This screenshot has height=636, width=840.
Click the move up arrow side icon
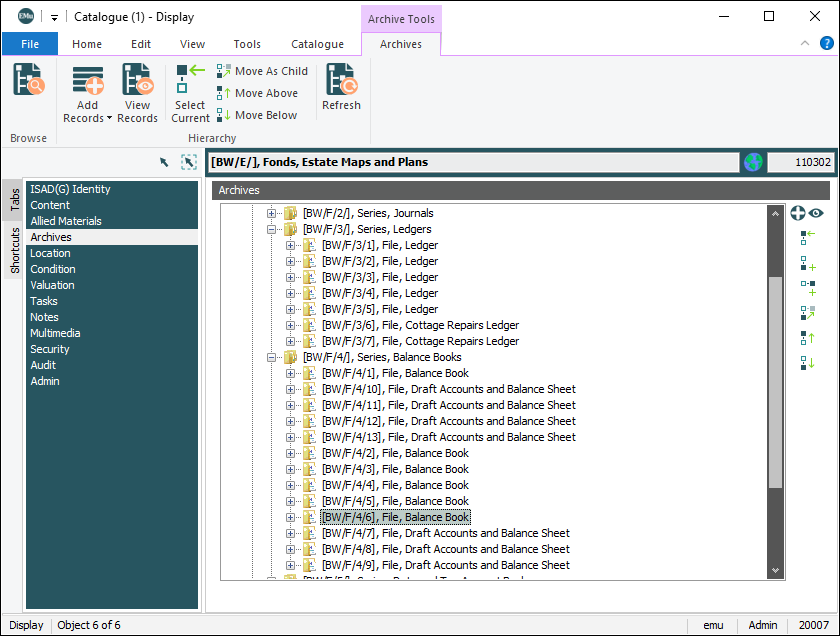(808, 338)
